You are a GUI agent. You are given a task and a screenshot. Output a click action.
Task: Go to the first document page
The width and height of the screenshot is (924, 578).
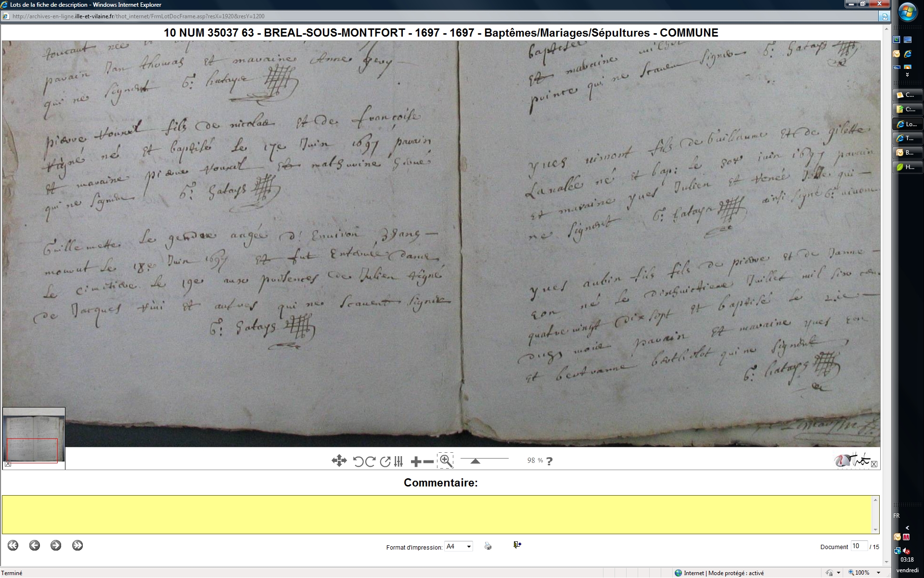click(x=13, y=545)
